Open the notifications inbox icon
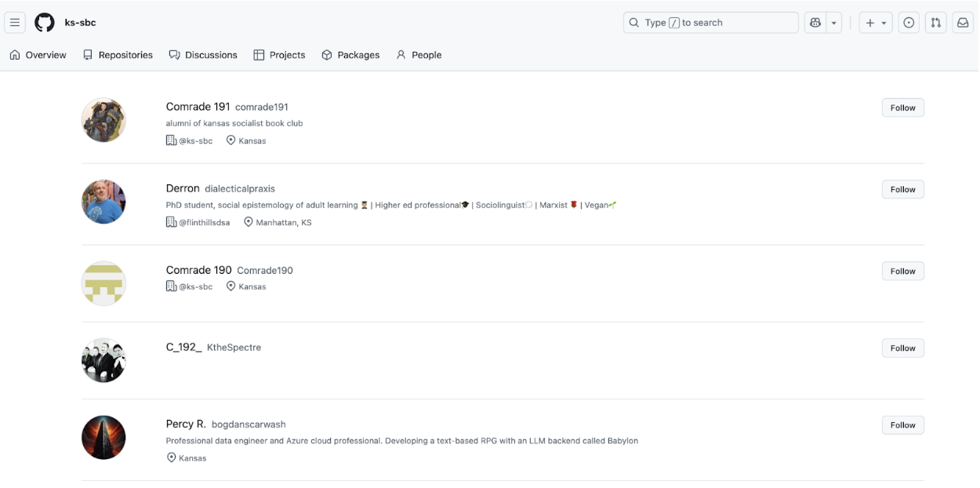Viewport: 980px width, 488px height. coord(962,23)
